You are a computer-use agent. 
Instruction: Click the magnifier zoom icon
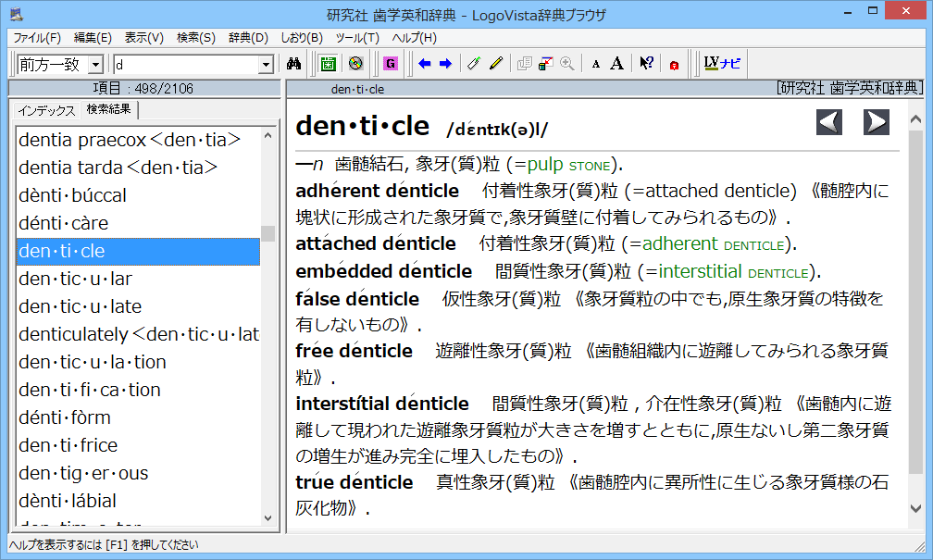(567, 64)
